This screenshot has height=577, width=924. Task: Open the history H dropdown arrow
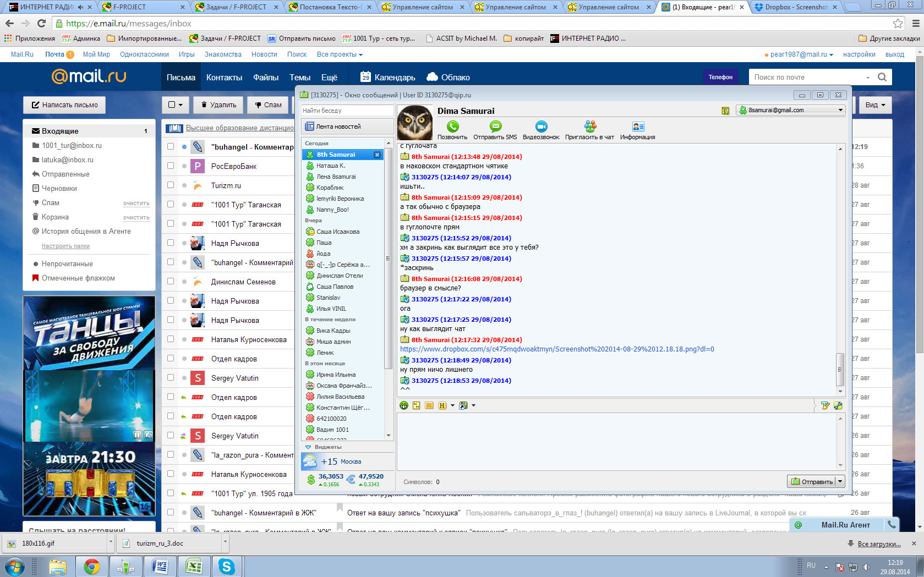tap(452, 405)
